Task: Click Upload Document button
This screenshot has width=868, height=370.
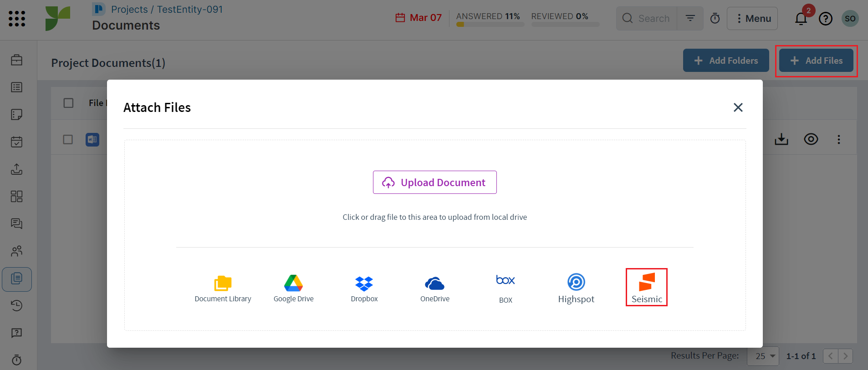Action: point(435,182)
